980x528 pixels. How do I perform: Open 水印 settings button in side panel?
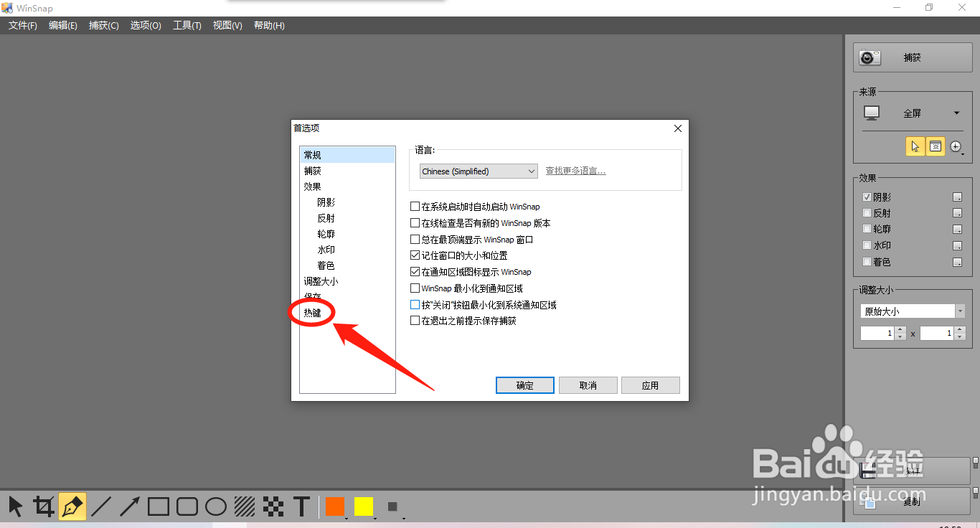[x=957, y=246]
